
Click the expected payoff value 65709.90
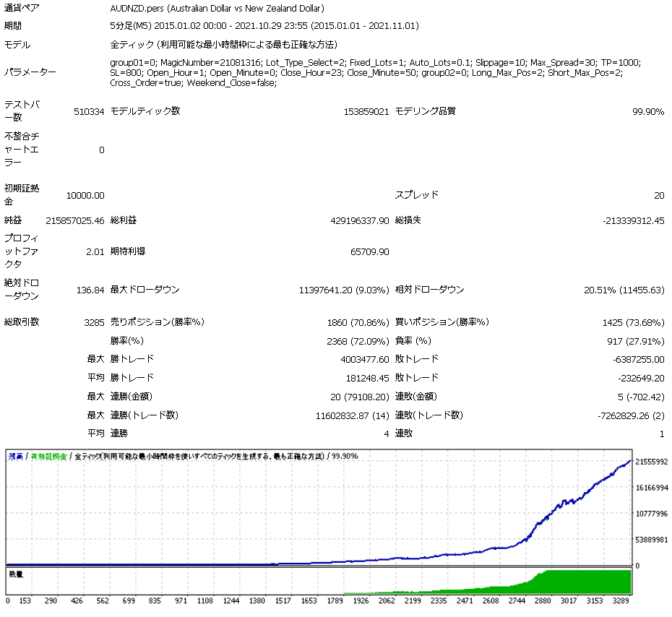coord(369,252)
